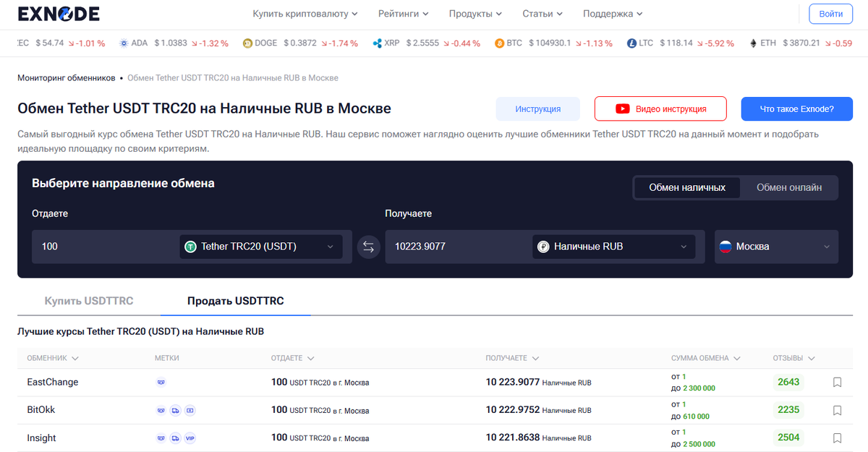The width and height of the screenshot is (868, 452).
Task: Open Insight reviews count 2504
Action: tap(788, 438)
